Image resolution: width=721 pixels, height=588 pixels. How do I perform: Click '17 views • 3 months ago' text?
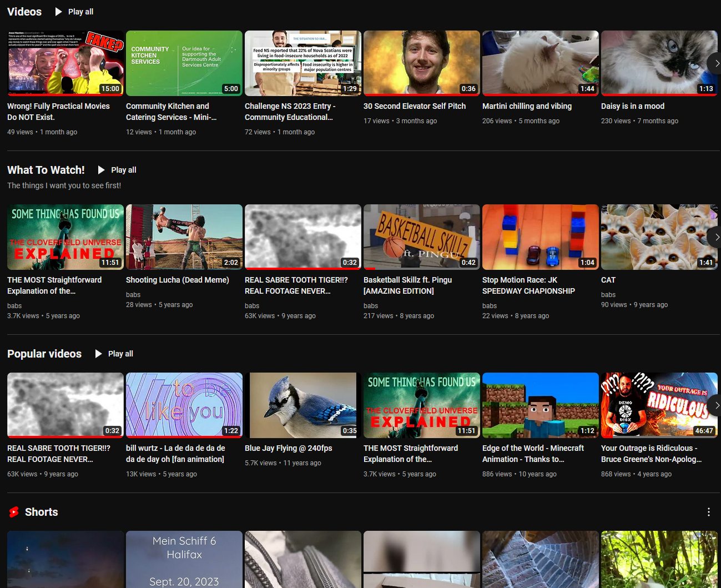tap(400, 121)
